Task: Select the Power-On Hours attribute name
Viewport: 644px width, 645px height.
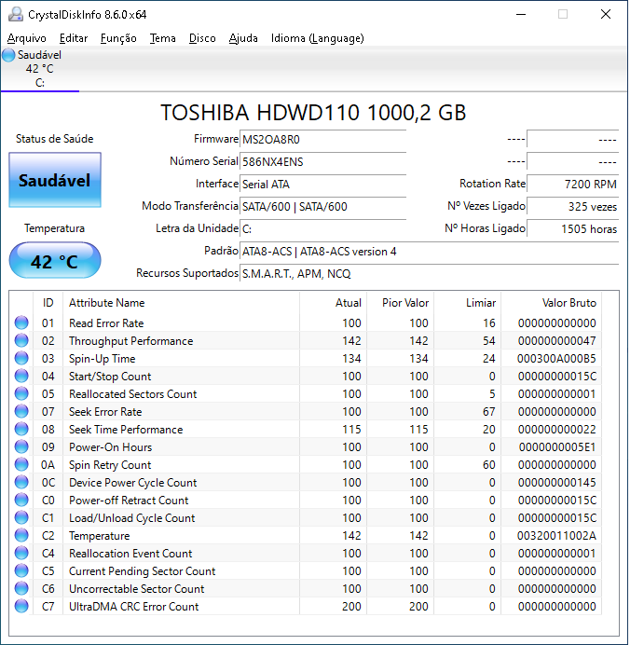Action: tap(110, 447)
